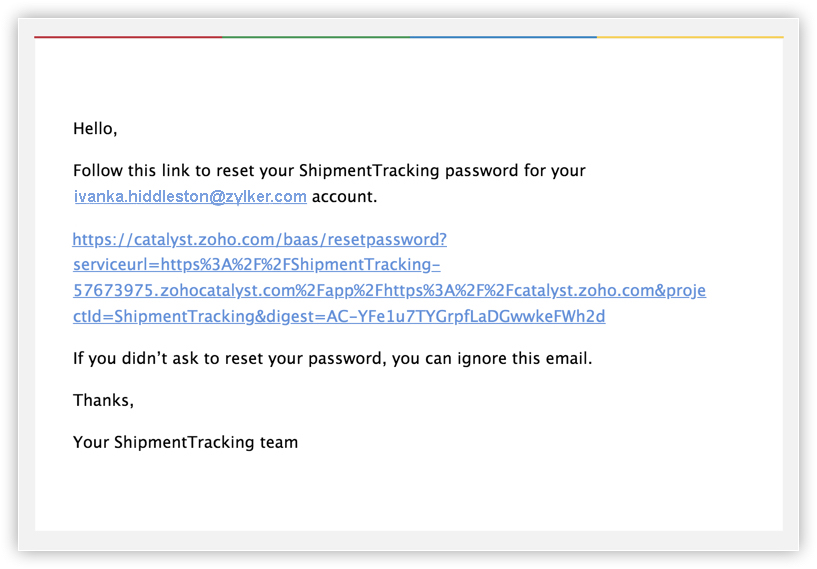Click the "Thanks," line
The image size is (817, 569).
(103, 400)
